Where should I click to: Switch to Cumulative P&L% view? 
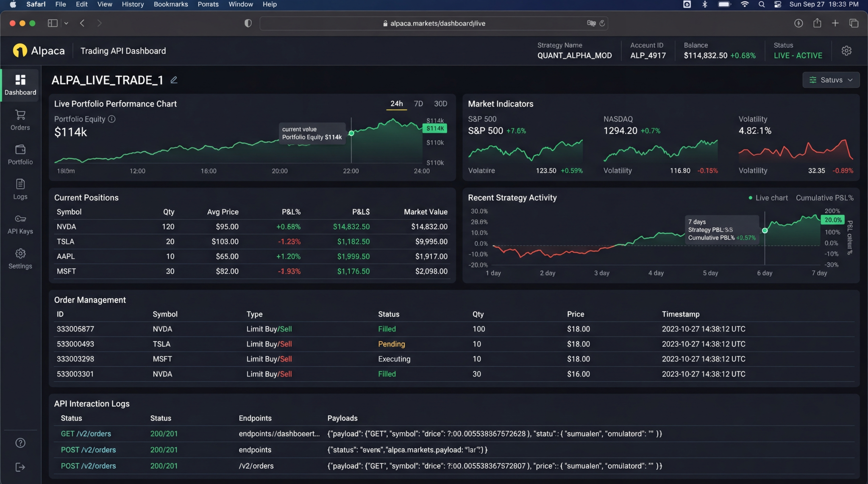tap(824, 198)
